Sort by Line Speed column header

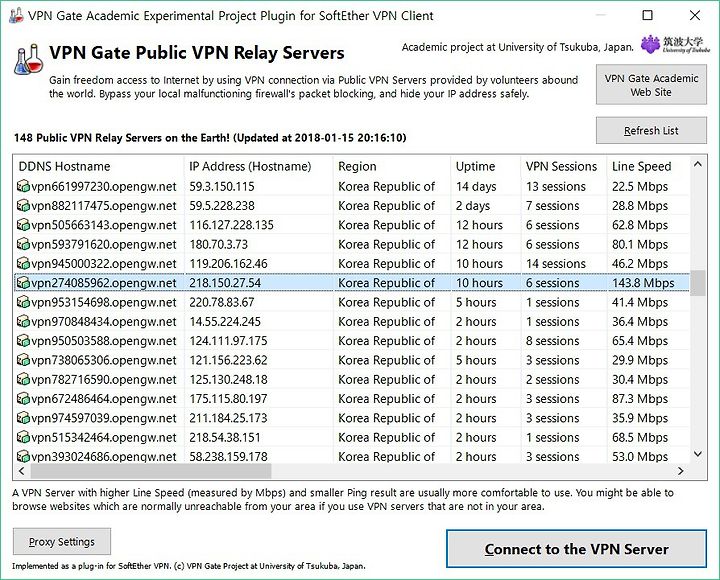tap(648, 166)
